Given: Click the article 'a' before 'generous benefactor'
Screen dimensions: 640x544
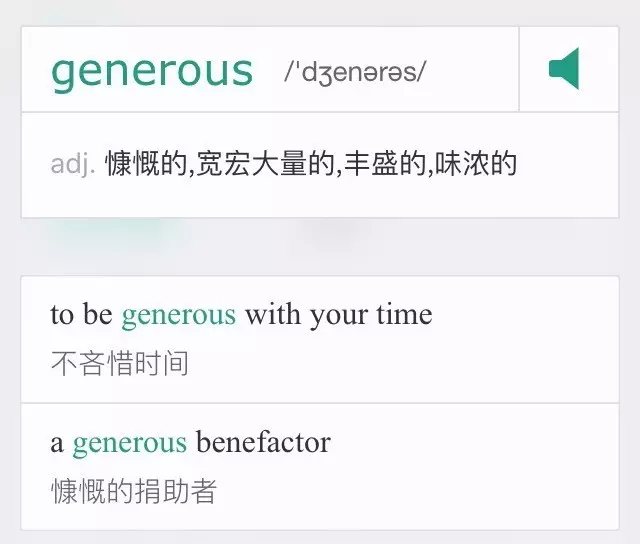Looking at the screenshot, I should pyautogui.click(x=57, y=444).
